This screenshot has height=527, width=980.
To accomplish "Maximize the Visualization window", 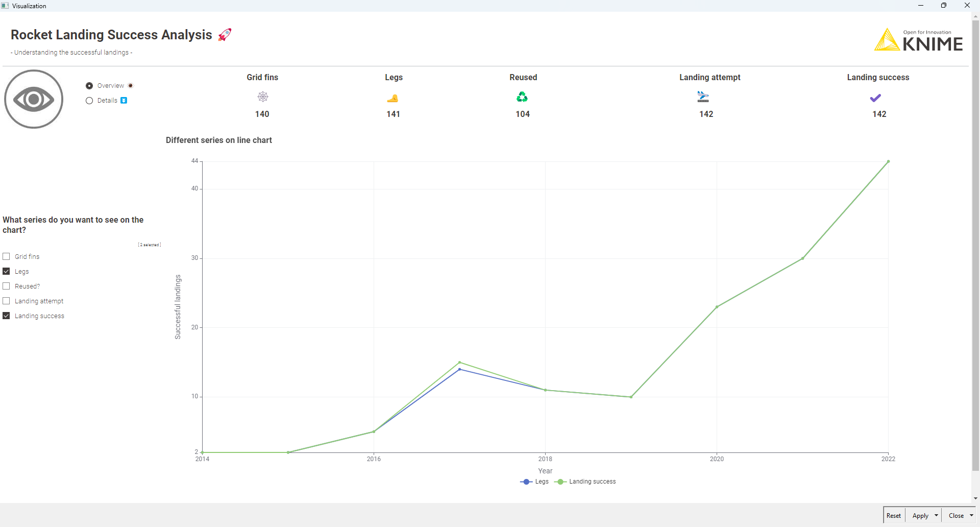I will [x=944, y=6].
